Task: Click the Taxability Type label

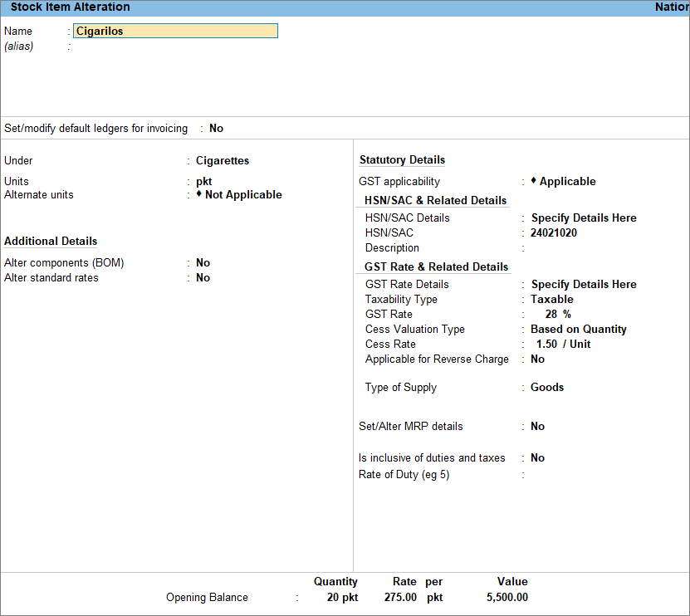Action: click(x=401, y=299)
